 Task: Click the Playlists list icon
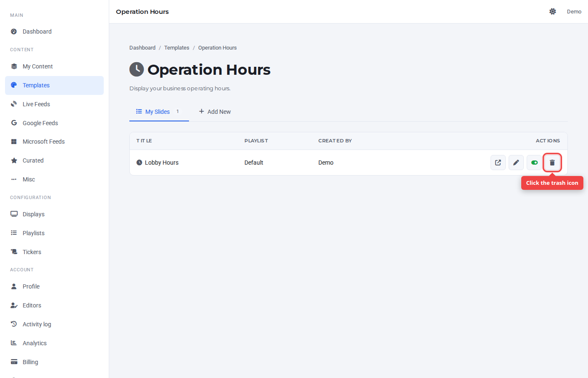[14, 233]
